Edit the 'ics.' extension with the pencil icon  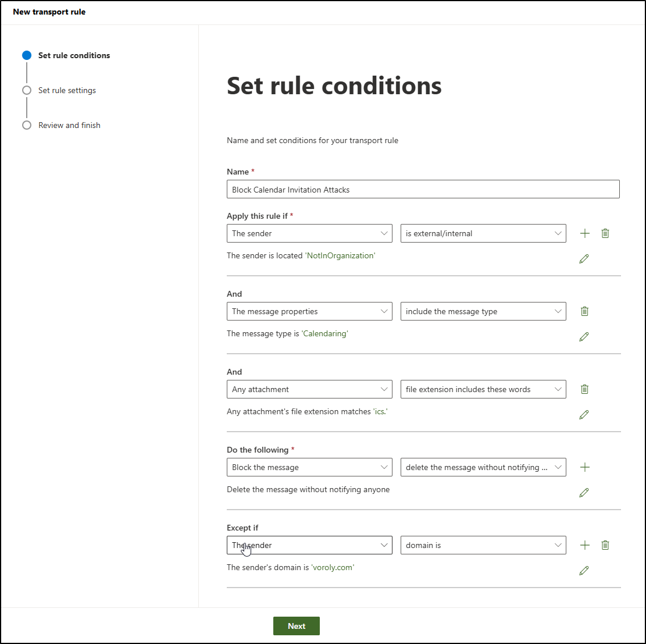(584, 415)
